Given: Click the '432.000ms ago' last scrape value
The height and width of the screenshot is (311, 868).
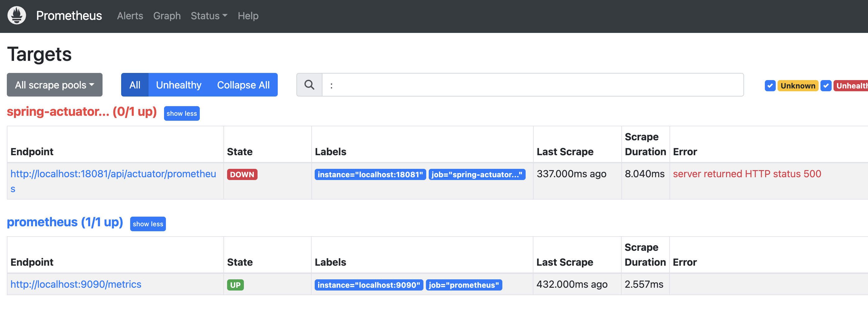Looking at the screenshot, I should click(572, 284).
